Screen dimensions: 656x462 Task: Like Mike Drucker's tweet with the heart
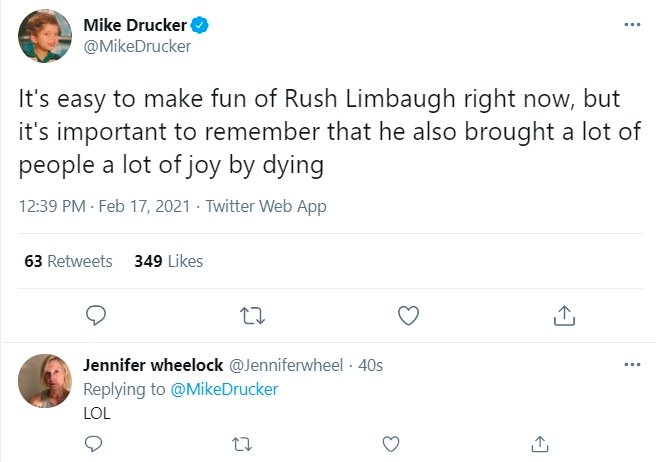coord(407,316)
